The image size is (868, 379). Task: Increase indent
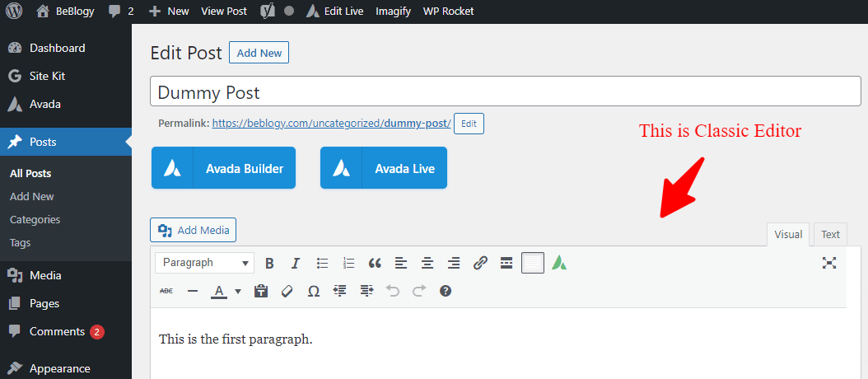click(366, 291)
